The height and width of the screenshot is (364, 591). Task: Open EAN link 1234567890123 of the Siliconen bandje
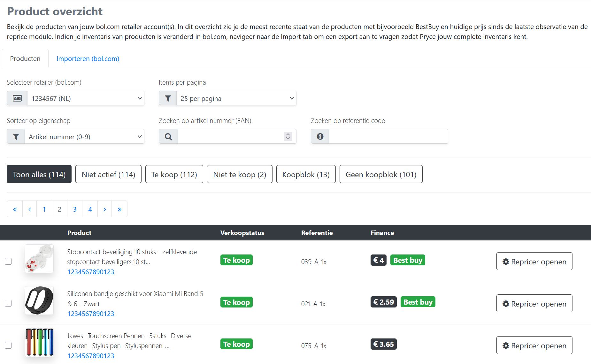[90, 314]
